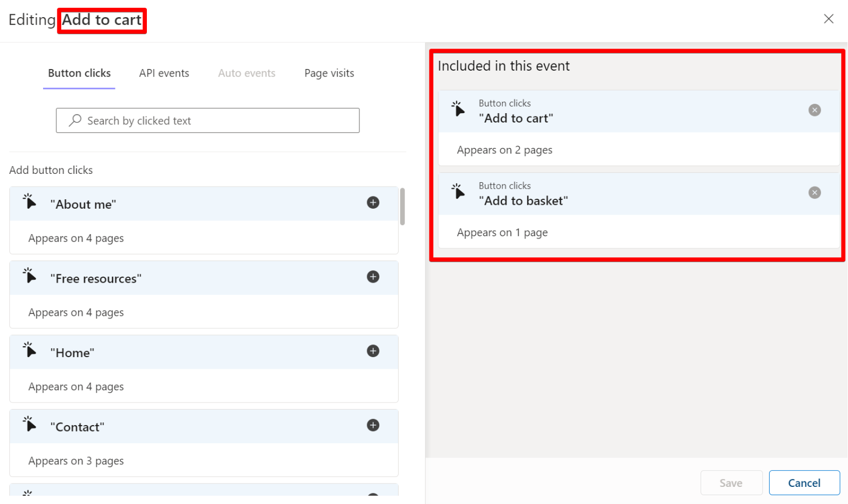Click the cursor icon beside "Contact"
Image resolution: width=848 pixels, height=504 pixels.
click(29, 423)
